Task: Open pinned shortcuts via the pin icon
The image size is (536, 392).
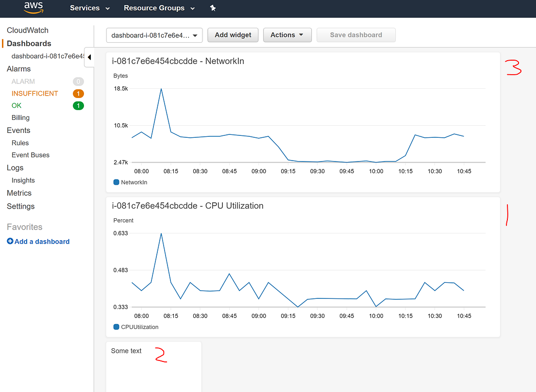Action: click(213, 8)
